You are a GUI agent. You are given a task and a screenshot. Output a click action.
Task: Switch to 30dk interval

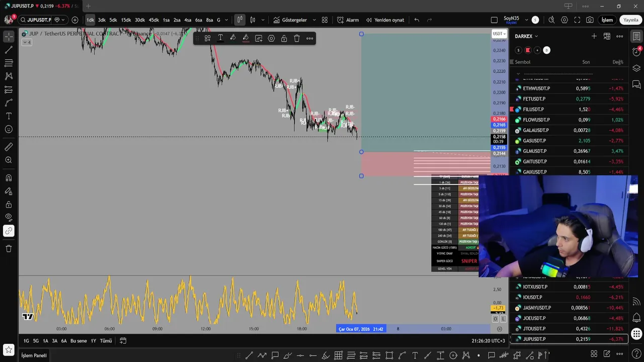[139, 20]
